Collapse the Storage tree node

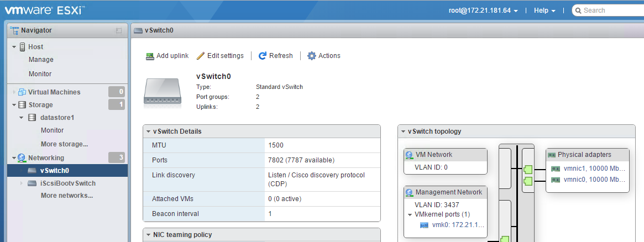[14, 105]
